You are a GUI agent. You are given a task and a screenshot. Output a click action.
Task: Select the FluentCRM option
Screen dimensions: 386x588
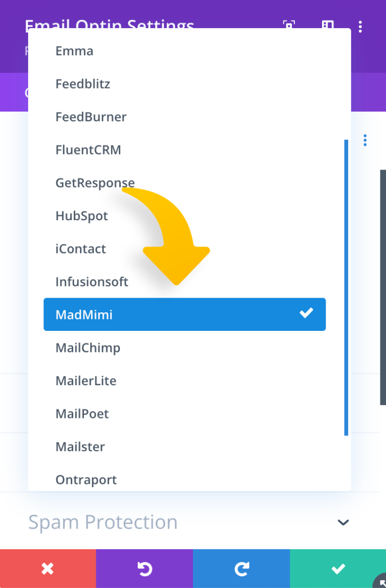[x=88, y=150]
